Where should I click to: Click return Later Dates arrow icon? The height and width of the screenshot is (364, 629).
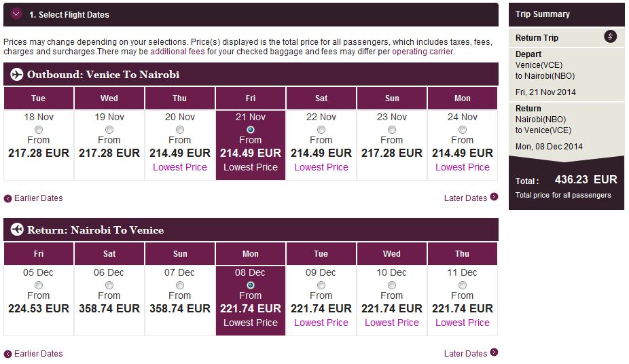[494, 353]
